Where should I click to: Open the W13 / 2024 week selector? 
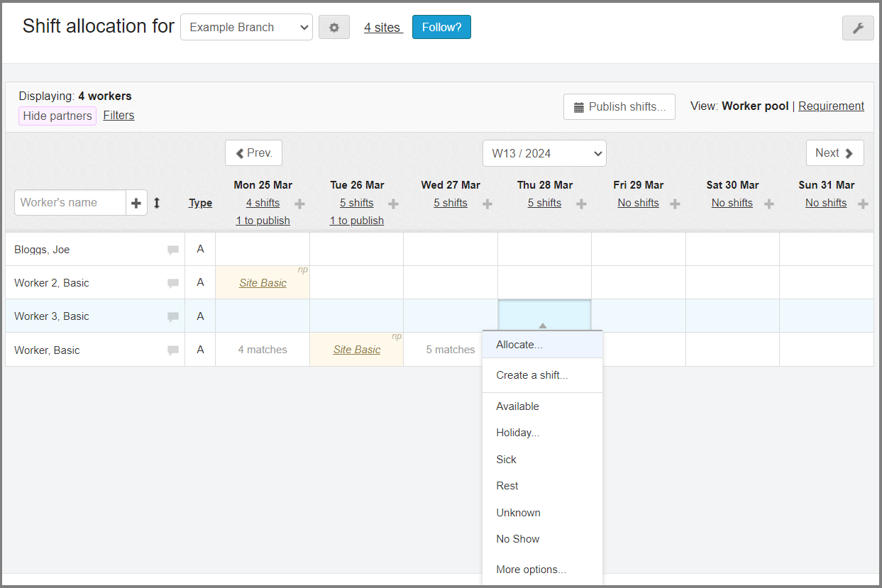[544, 153]
